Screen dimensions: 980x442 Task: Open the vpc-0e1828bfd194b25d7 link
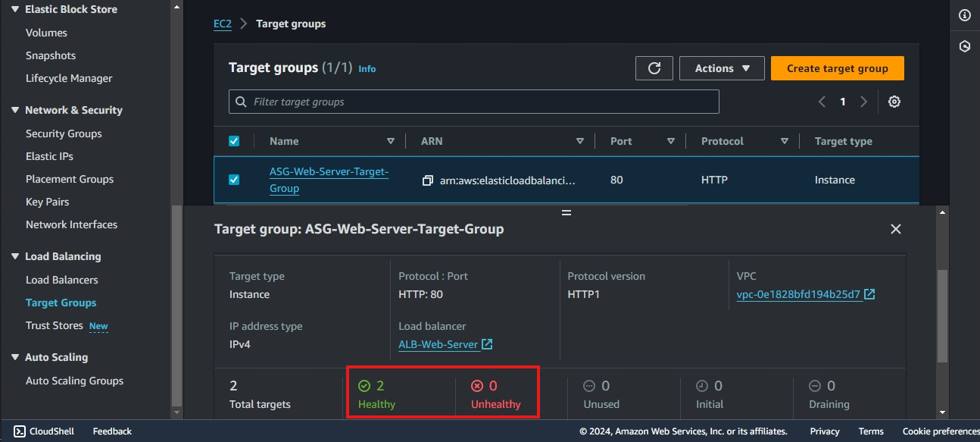(x=798, y=294)
